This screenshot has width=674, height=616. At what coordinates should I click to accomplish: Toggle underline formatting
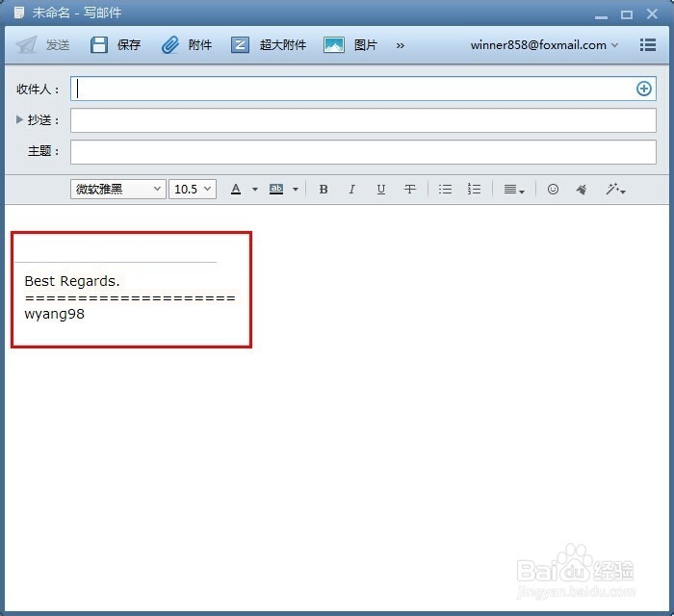click(x=381, y=190)
